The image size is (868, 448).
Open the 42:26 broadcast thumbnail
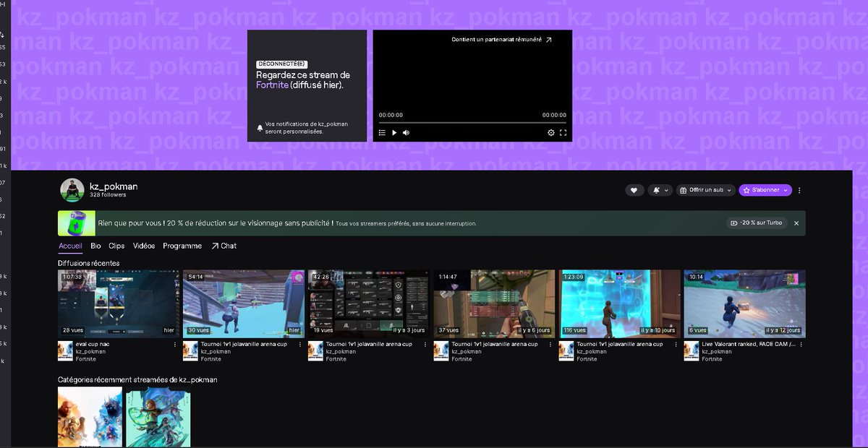[x=369, y=303]
